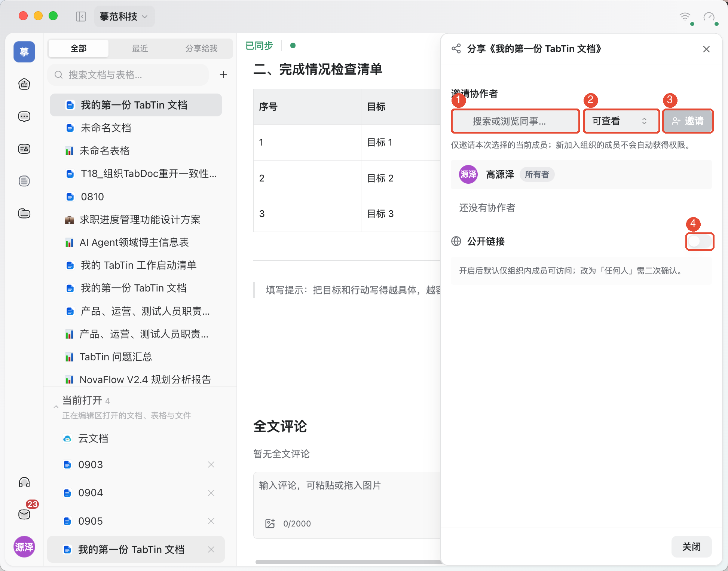This screenshot has width=728, height=571.
Task: Select the 0904 document row
Action: (136, 493)
